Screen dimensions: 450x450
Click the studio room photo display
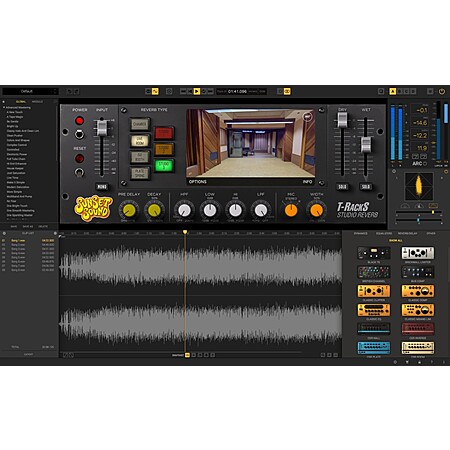250,143
